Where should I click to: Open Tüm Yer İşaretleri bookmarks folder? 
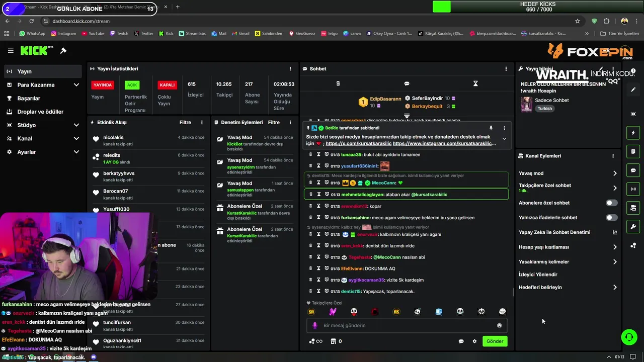pos(619,34)
